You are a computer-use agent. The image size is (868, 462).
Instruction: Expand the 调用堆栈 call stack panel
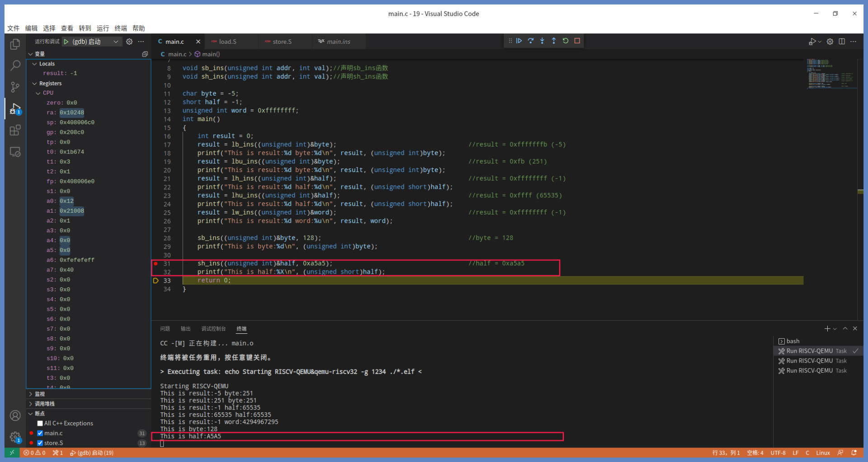pos(44,404)
